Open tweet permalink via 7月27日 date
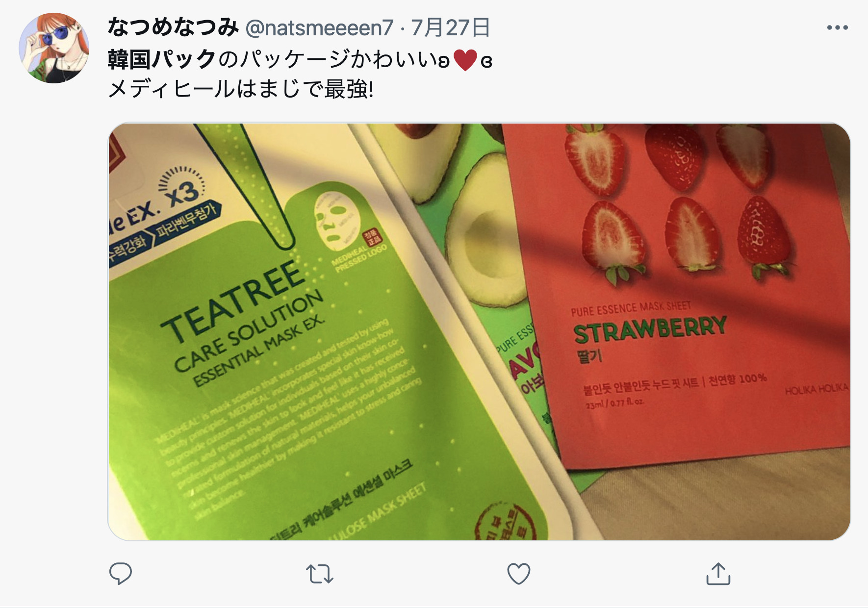Image resolution: width=868 pixels, height=608 pixels. coord(450,27)
